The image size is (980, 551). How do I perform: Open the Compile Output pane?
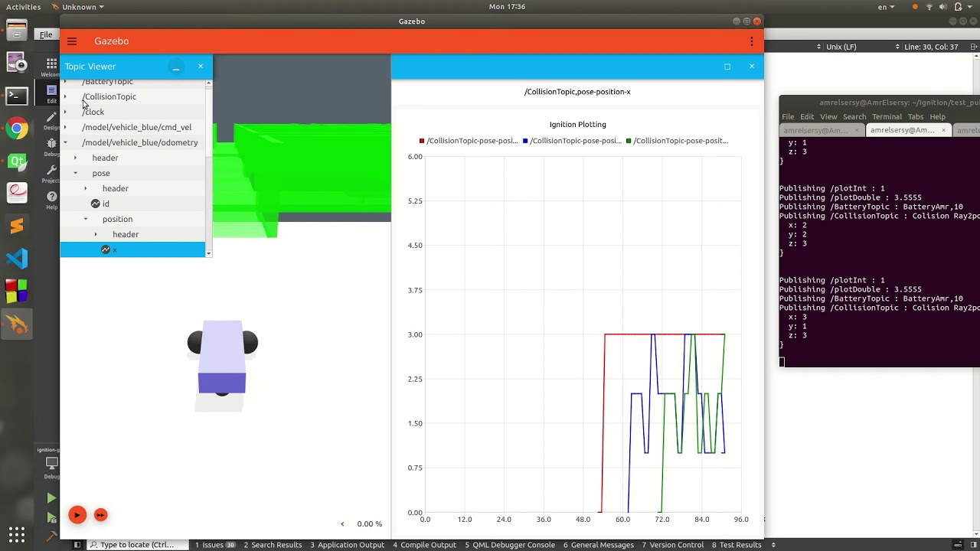point(425,545)
